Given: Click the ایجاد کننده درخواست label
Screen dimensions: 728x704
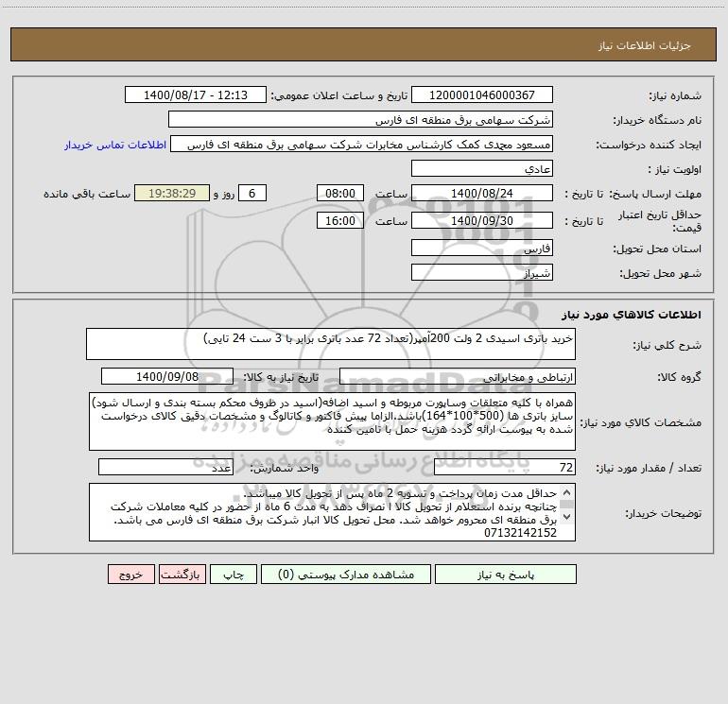Looking at the screenshot, I should pos(649,145).
